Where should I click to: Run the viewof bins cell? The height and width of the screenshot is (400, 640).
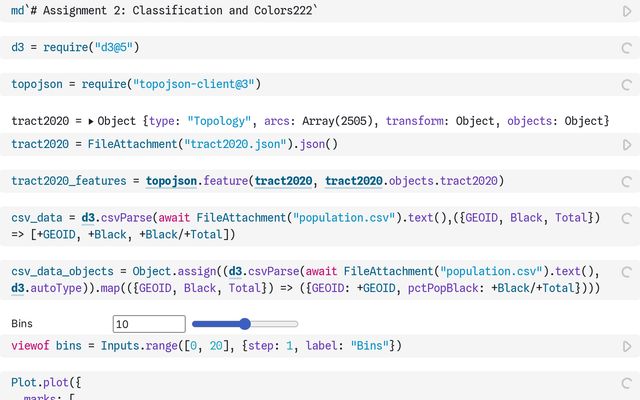click(627, 346)
